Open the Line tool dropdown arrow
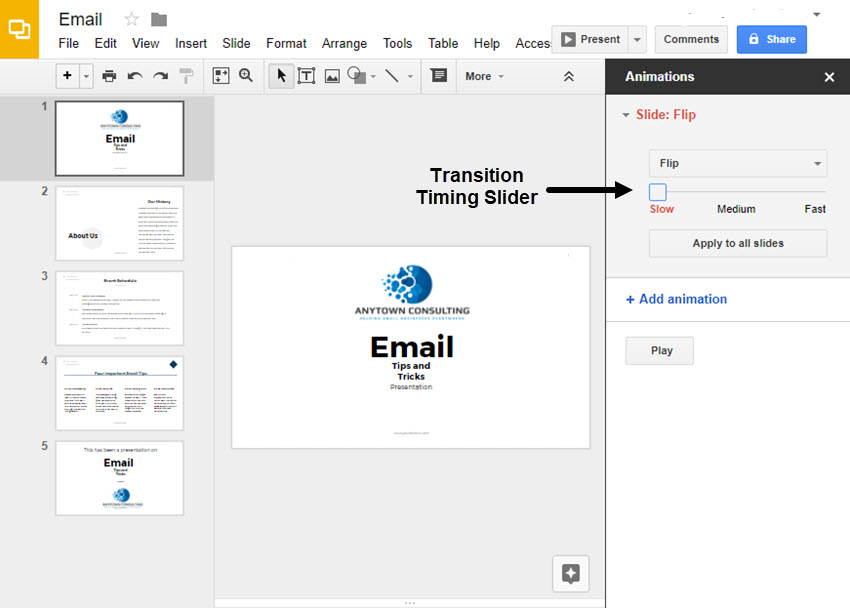The height and width of the screenshot is (608, 850). click(x=410, y=76)
